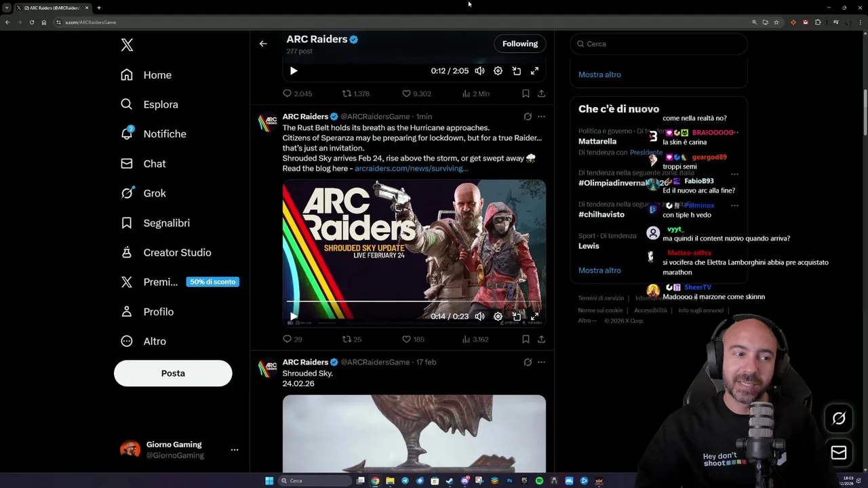Repost the post with 25 reposts
The image size is (868, 488).
pyautogui.click(x=352, y=339)
